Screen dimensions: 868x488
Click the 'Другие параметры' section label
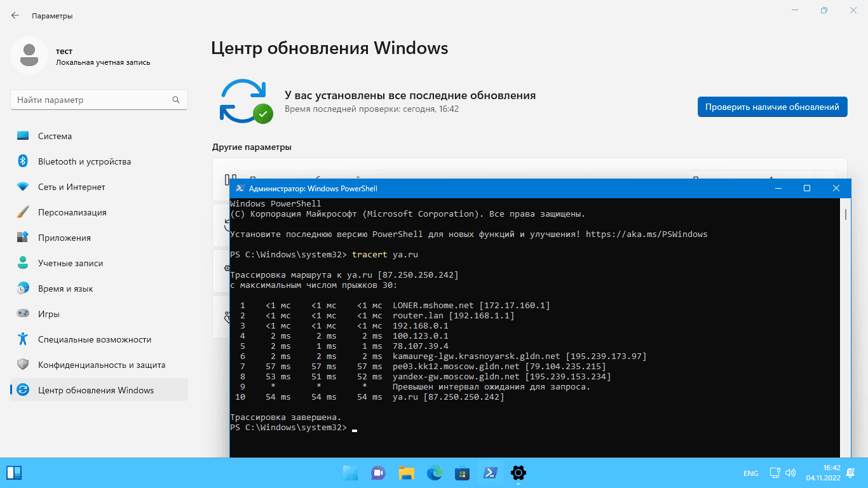(252, 147)
